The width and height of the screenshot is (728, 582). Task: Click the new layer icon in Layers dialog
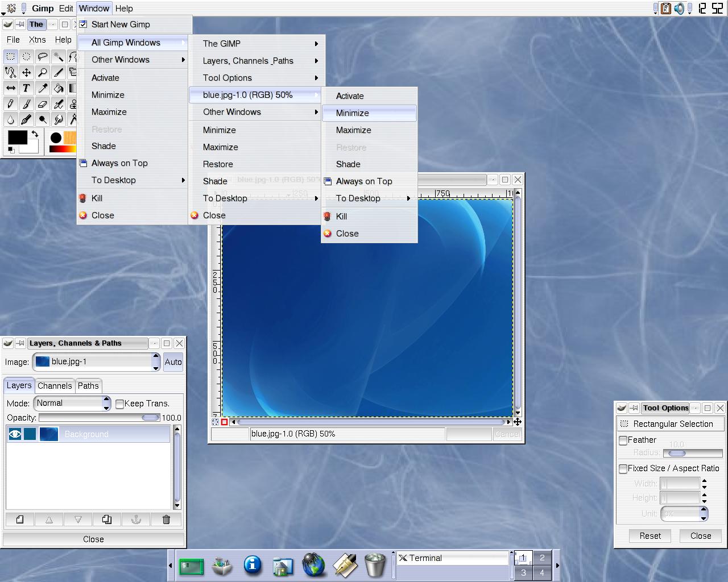pyautogui.click(x=20, y=519)
